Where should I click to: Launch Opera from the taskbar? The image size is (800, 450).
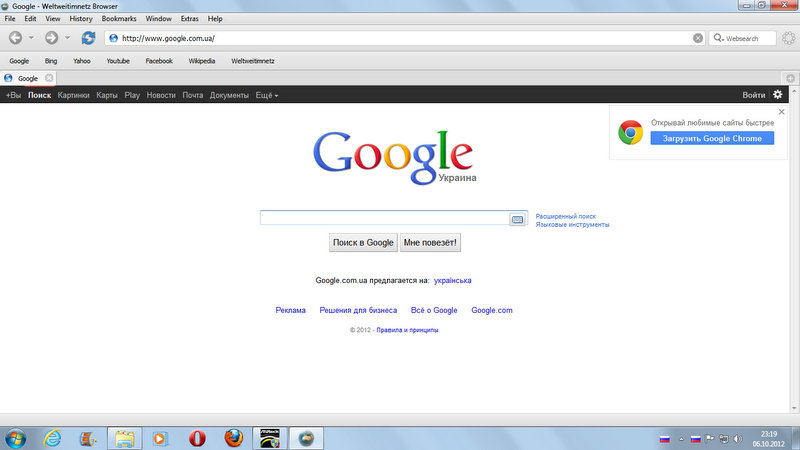pyautogui.click(x=197, y=439)
